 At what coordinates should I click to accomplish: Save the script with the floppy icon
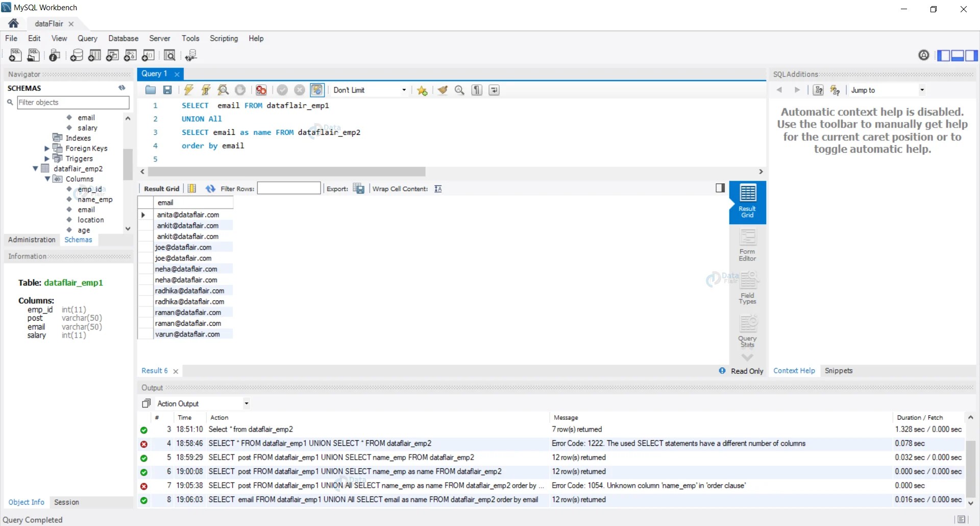tap(167, 90)
